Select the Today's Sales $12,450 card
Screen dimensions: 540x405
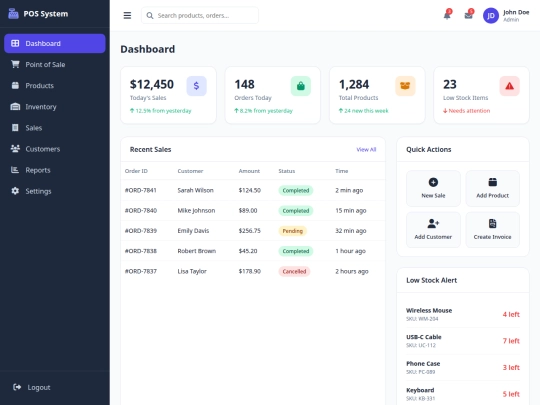[168, 95]
